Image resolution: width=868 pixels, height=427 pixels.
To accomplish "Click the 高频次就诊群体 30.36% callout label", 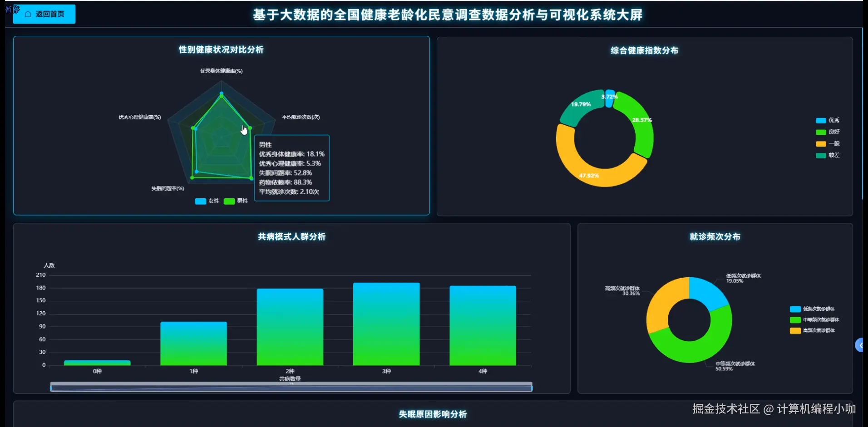I will (622, 291).
